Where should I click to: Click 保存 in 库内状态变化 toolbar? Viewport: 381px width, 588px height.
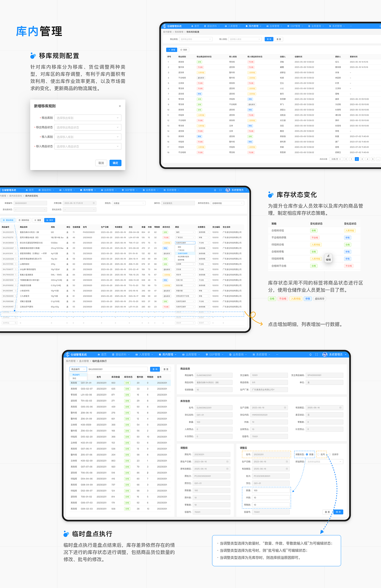click(x=50, y=220)
